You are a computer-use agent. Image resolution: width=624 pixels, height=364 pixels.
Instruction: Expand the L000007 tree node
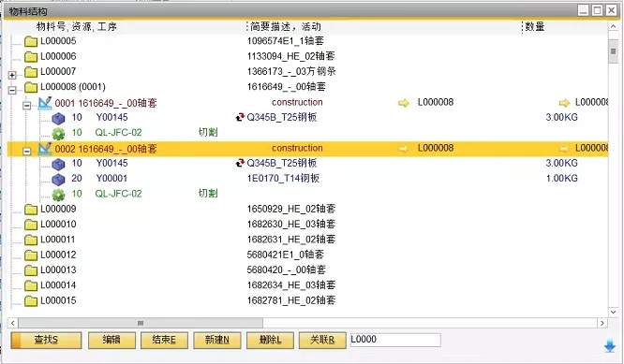(12, 75)
